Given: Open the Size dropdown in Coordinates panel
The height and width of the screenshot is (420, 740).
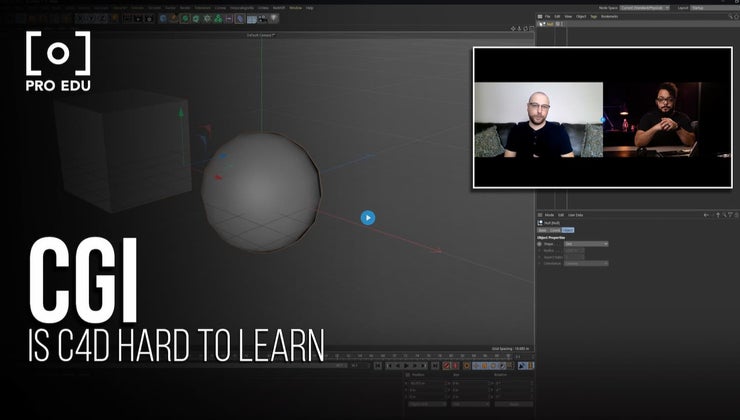Looking at the screenshot, I should (x=471, y=404).
